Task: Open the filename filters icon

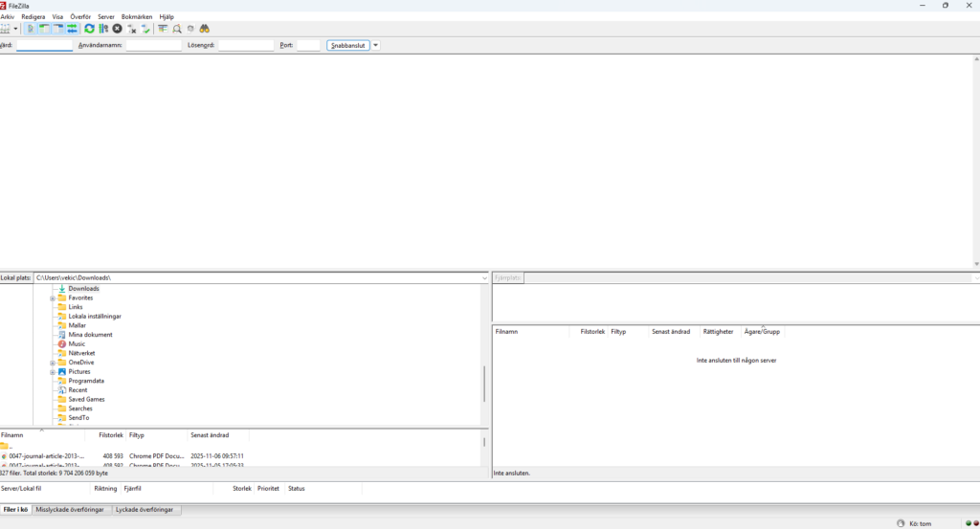Action: (x=163, y=29)
